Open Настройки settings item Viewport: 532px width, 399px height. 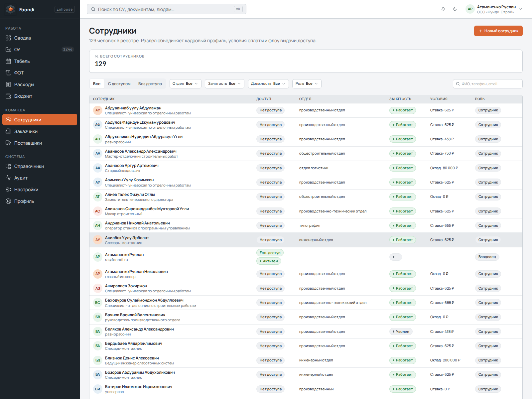40,190
